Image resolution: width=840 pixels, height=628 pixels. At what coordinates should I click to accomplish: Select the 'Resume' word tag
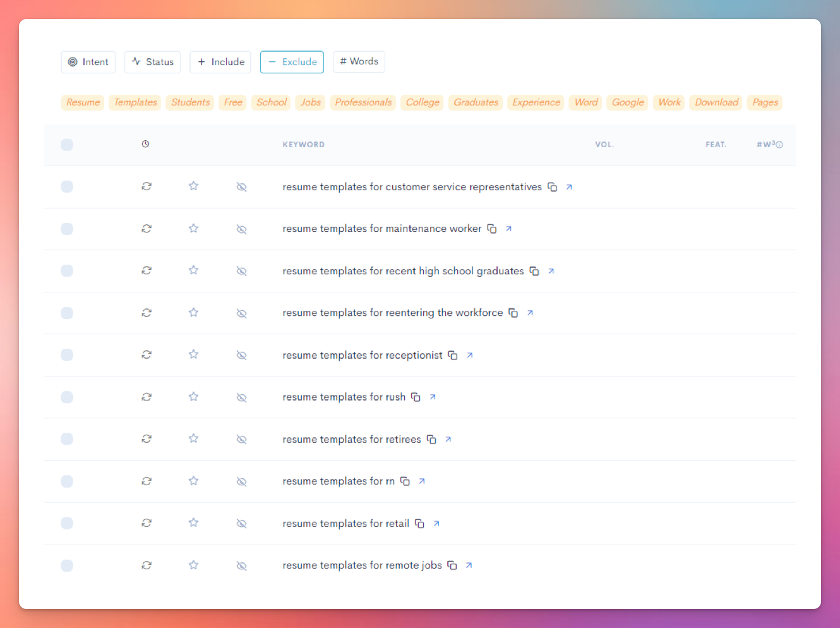(83, 102)
